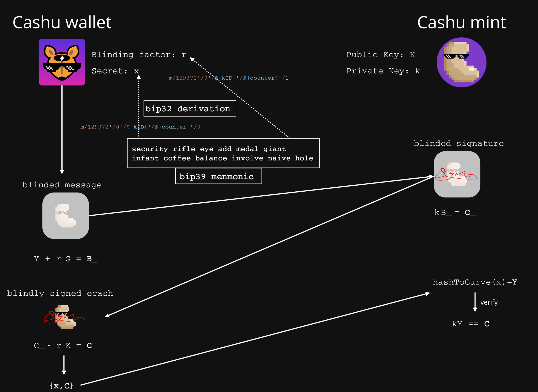This screenshot has height=392, width=538.
Task: Click the bip39 menmonic label box
Action: (x=218, y=176)
